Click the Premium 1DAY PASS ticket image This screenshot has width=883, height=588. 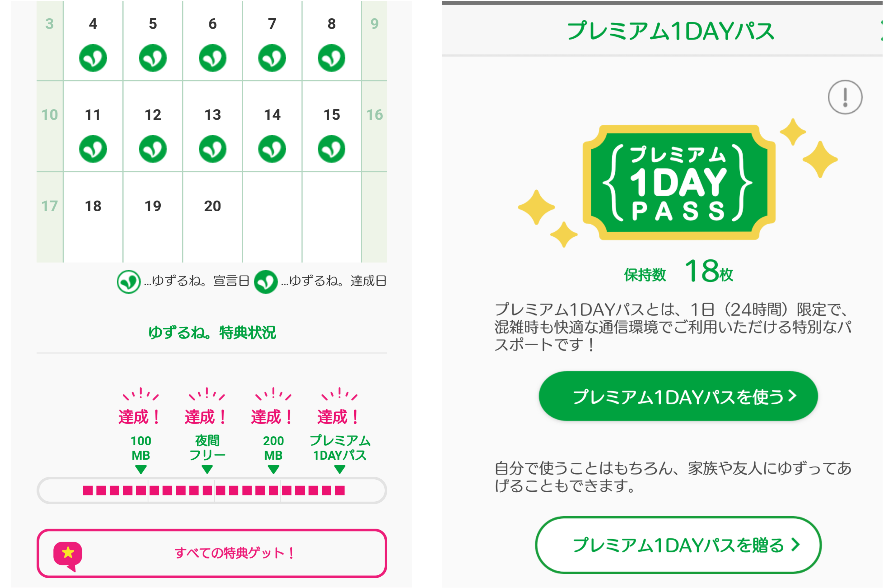pyautogui.click(x=679, y=183)
